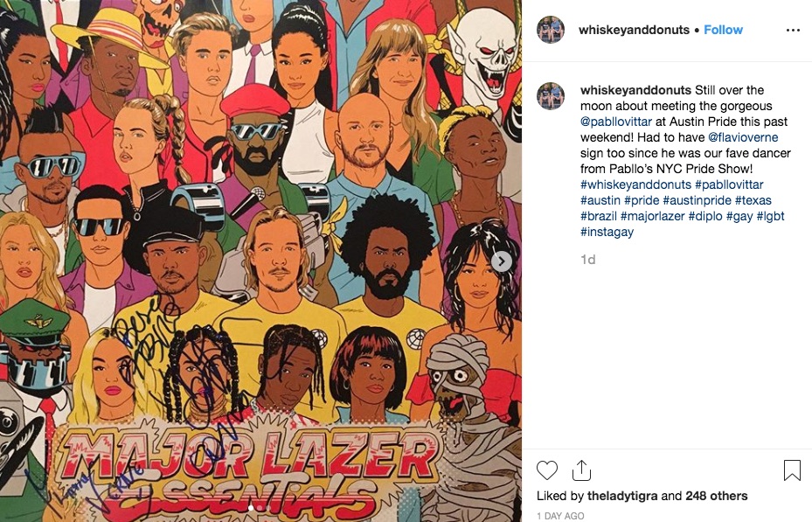
Task: Open the #austinpride hashtag
Action: pos(697,200)
